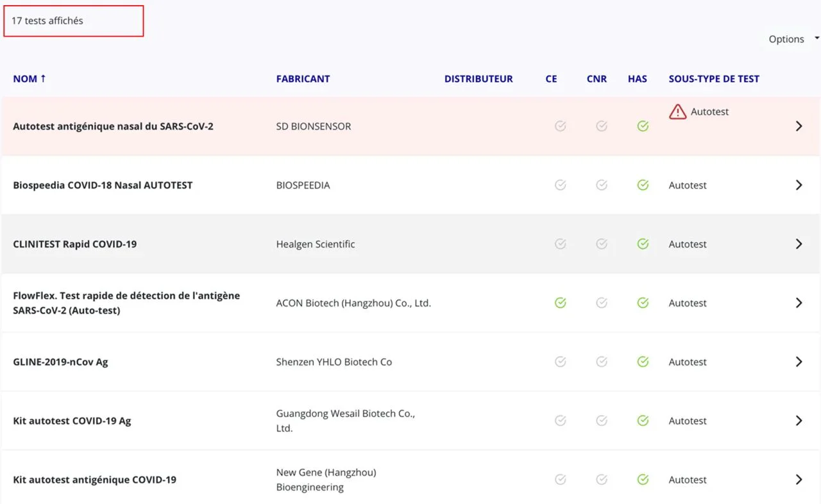Click the CE check icon for CLINITEST row
Viewport: 821px width, 504px height.
pyautogui.click(x=561, y=244)
